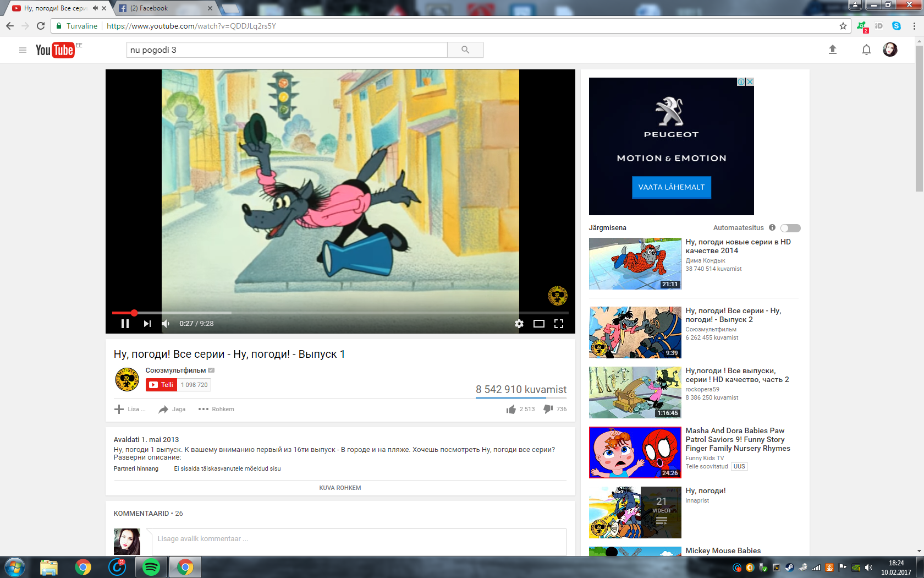Open the Rohkem more actions menu

point(216,409)
